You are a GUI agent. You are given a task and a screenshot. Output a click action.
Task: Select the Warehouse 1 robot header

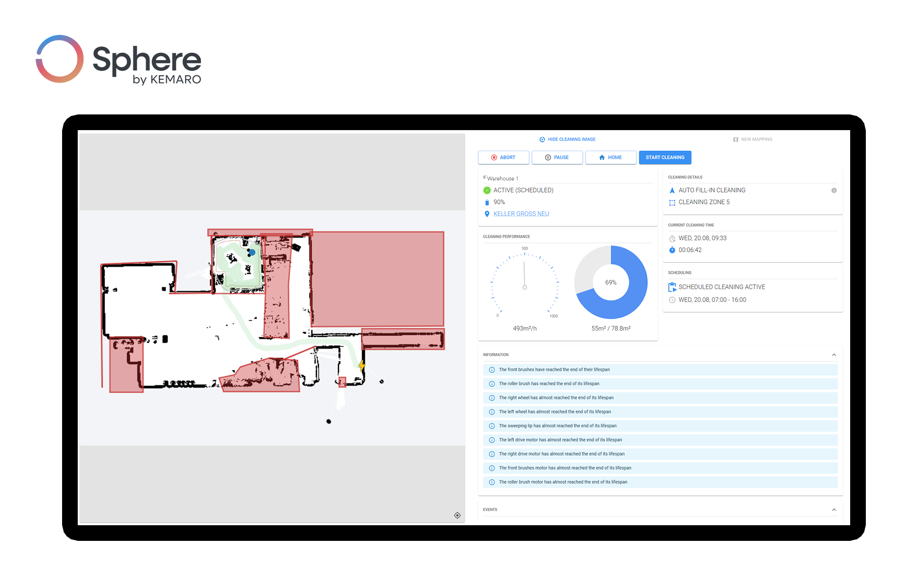(503, 178)
